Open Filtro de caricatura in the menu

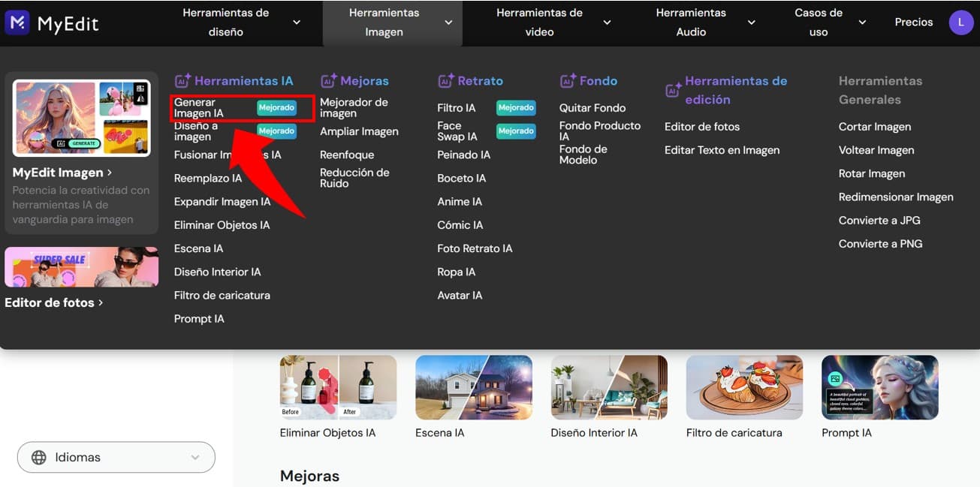222,296
